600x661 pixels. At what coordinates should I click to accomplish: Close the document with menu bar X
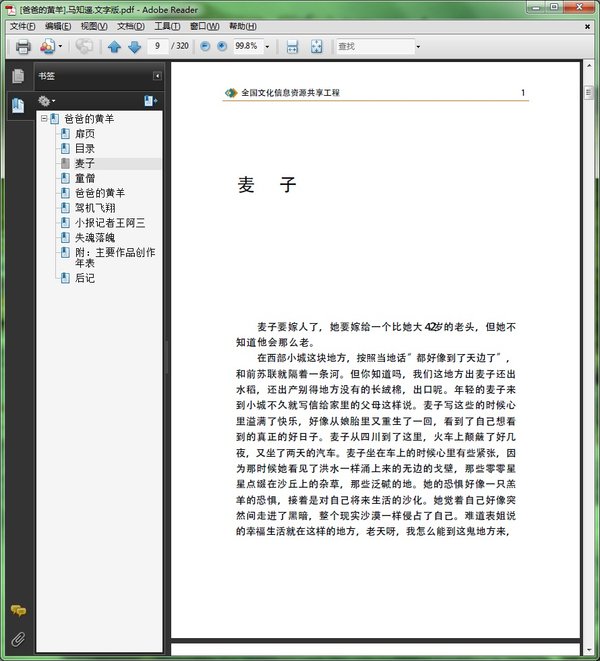587,27
